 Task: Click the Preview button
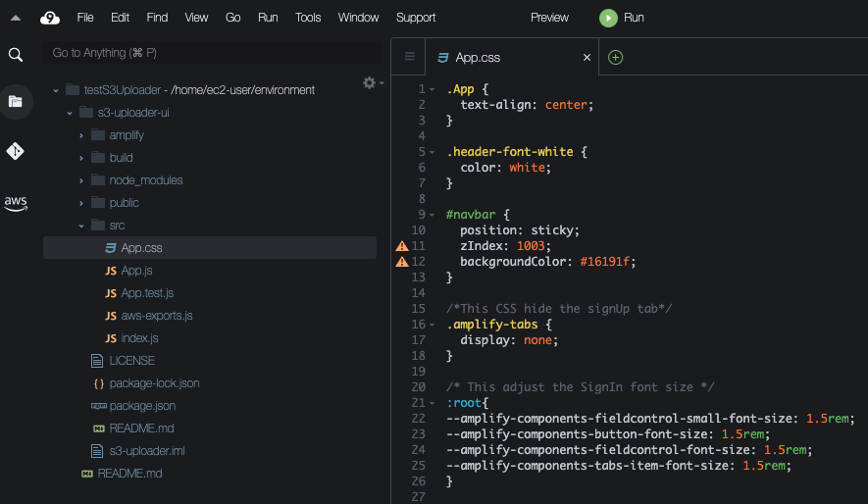549,18
